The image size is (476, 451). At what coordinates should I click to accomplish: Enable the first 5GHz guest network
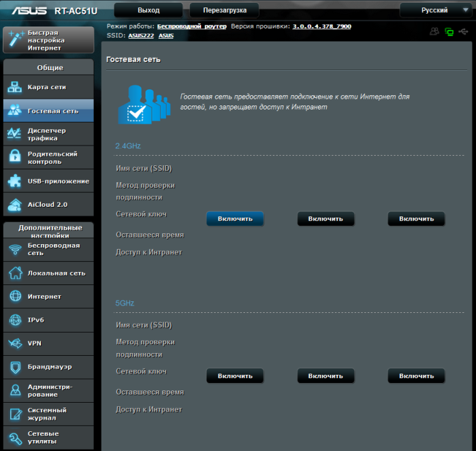(235, 375)
